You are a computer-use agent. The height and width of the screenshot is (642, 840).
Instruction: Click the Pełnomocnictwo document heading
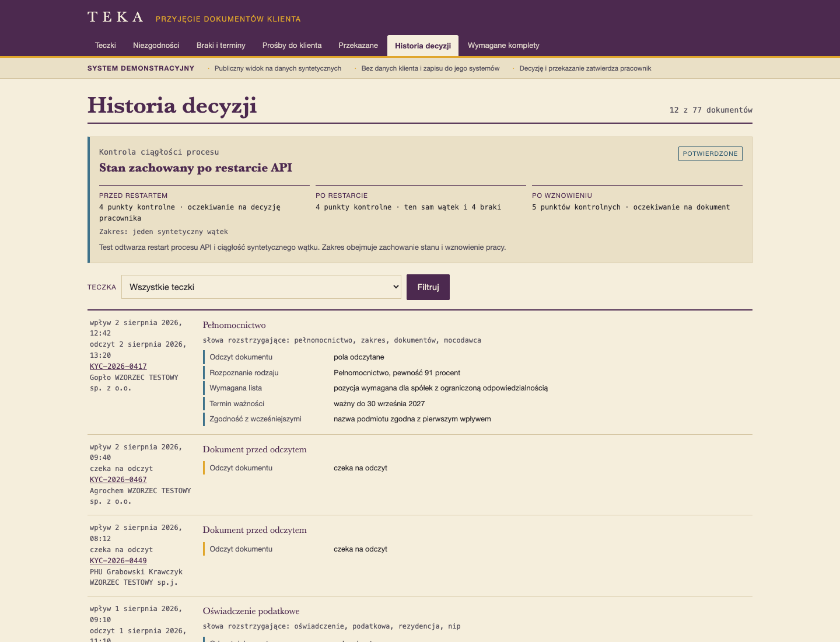tap(235, 325)
